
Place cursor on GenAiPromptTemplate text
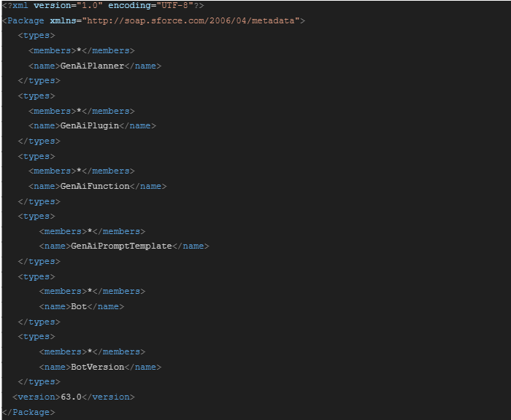click(x=121, y=246)
